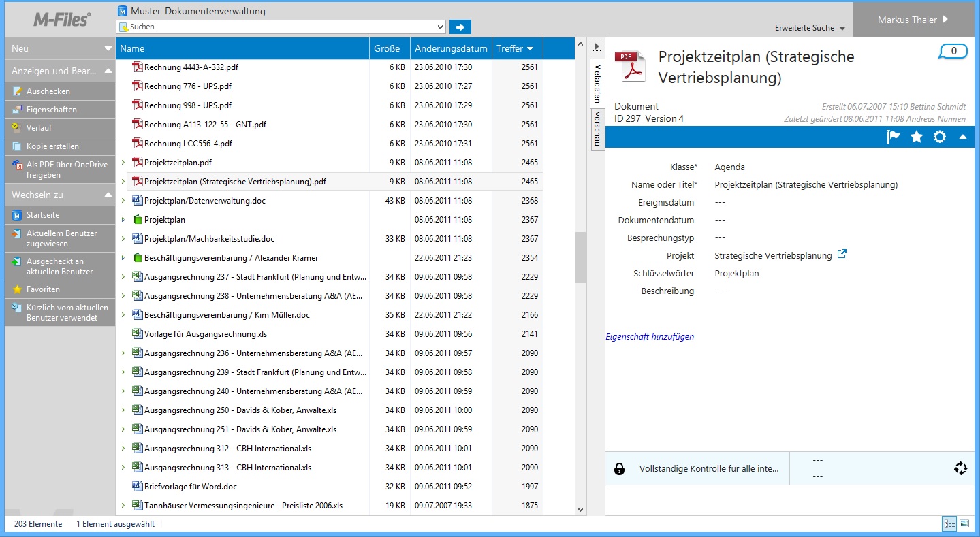Collapse the Wechseln zu section
This screenshot has width=980, height=537.
(108, 195)
